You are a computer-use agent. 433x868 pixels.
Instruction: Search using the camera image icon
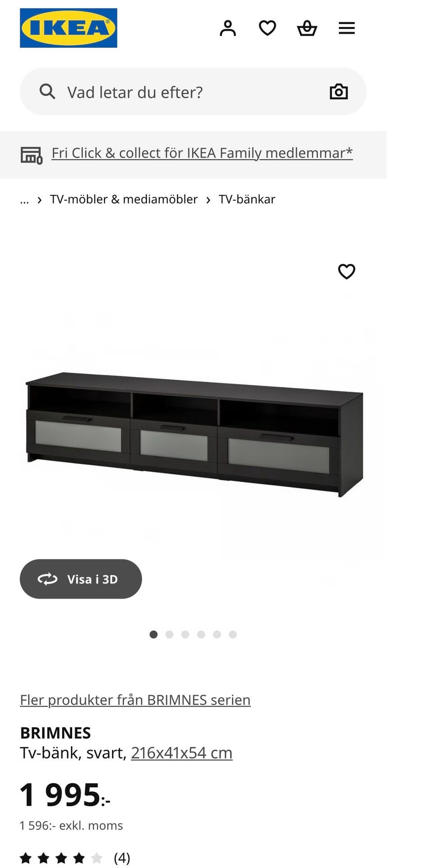click(339, 92)
